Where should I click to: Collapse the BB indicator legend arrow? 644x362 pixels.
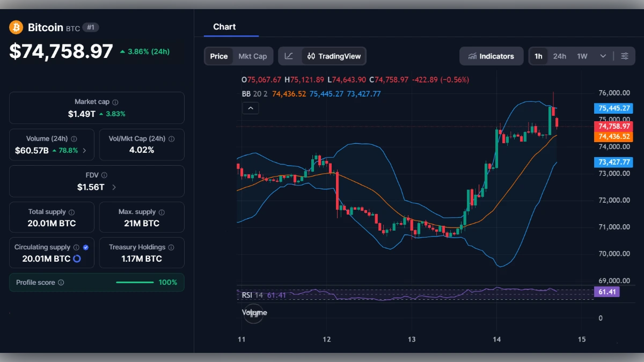[x=250, y=108]
